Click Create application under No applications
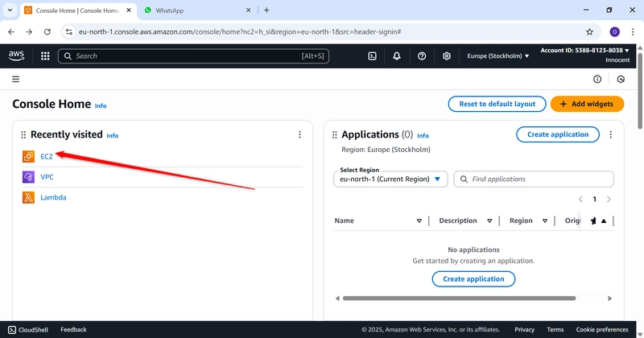Image resolution: width=644 pixels, height=338 pixels. (473, 279)
